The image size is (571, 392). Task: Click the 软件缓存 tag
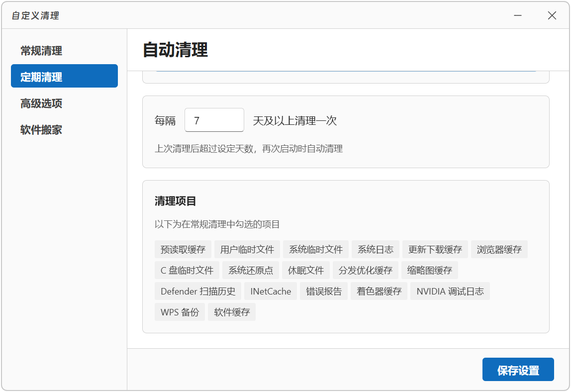click(232, 312)
